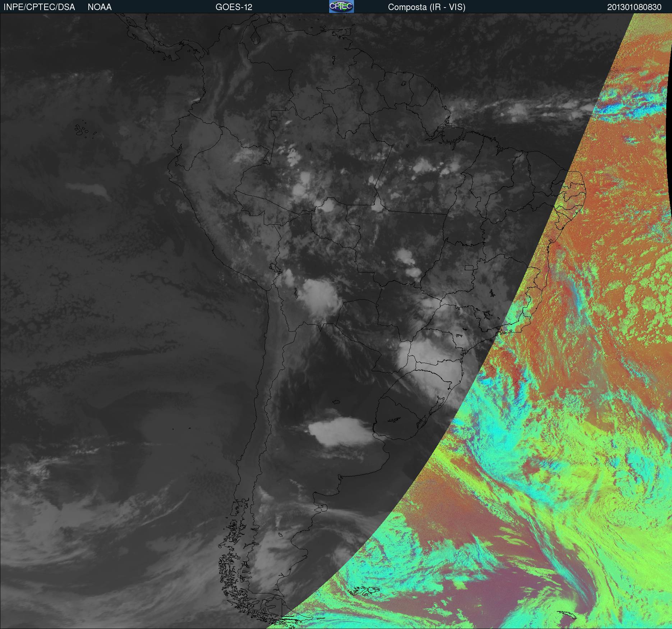Screen dimensions: 672x629
Task: Click the GOES-12 satellite label
Action: pyautogui.click(x=234, y=7)
